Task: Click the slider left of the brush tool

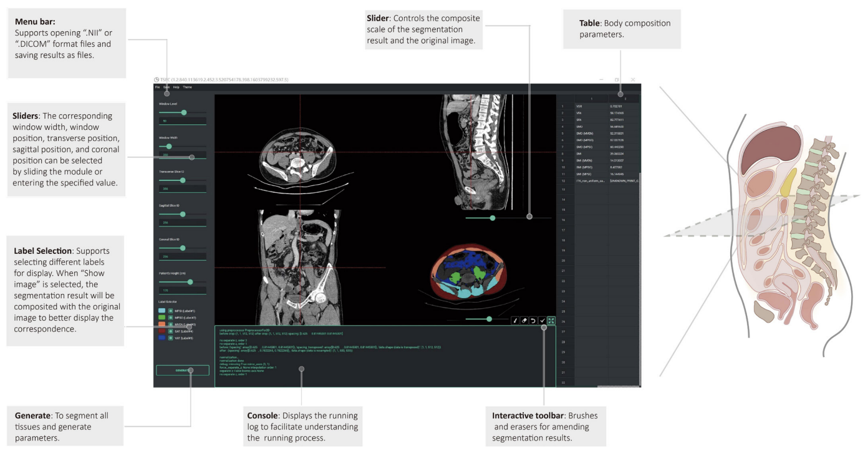Action: tap(487, 319)
